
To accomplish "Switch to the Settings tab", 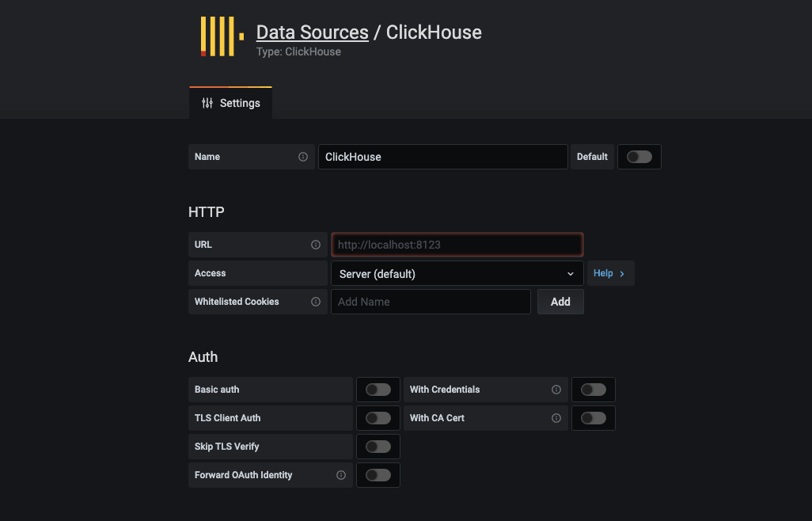I will click(x=230, y=103).
